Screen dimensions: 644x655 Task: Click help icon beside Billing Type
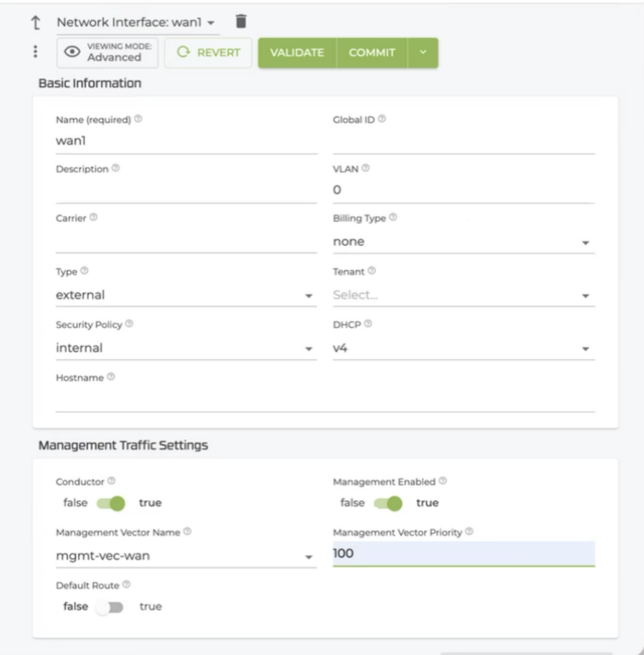pos(393,217)
